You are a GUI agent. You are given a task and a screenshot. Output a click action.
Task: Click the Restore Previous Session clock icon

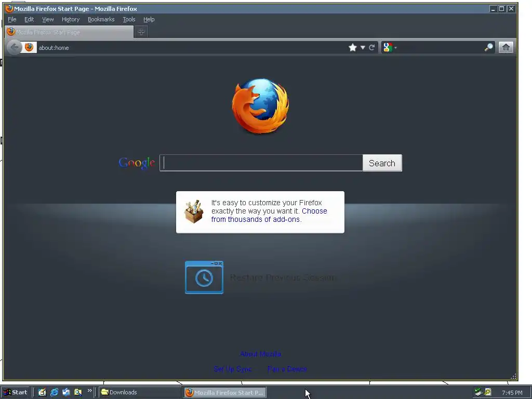(x=204, y=277)
